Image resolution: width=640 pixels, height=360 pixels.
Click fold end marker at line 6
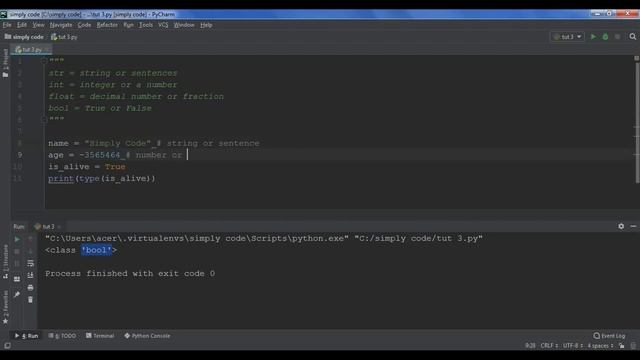coord(44,119)
